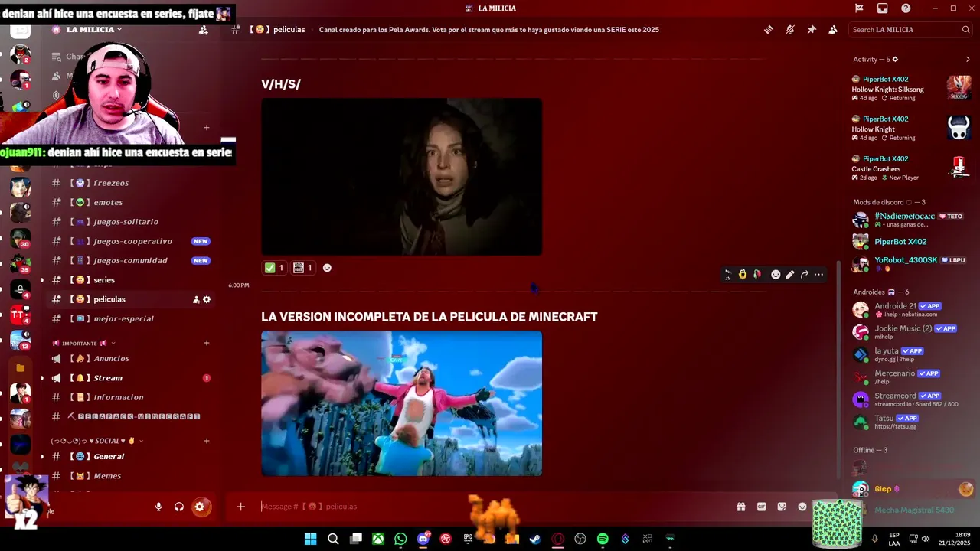Open peliculas channel settings gear

(x=207, y=299)
